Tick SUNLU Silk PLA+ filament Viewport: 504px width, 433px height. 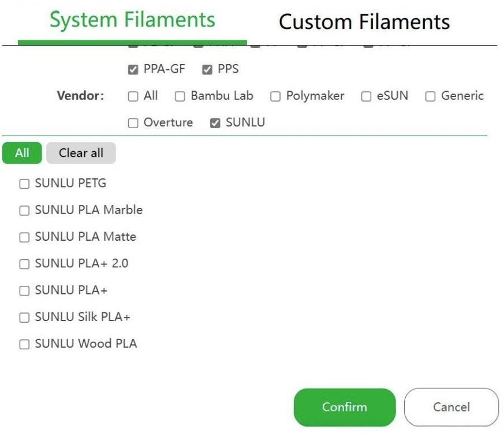pyautogui.click(x=24, y=318)
